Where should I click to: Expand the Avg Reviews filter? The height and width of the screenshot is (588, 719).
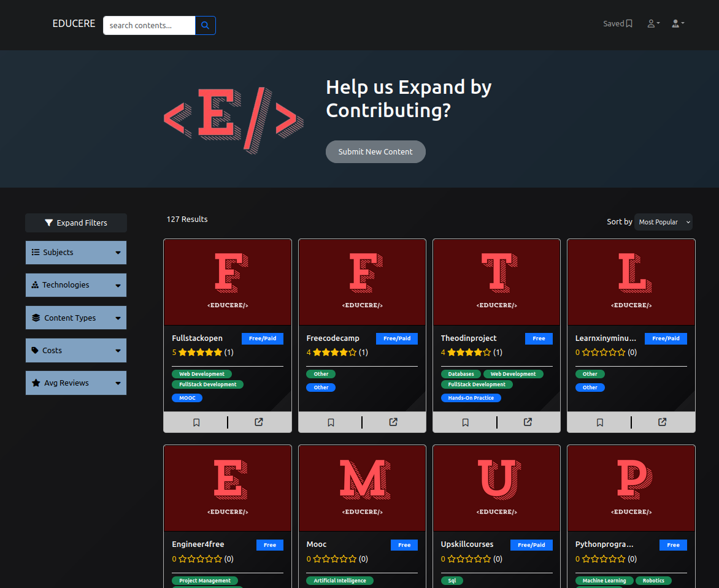click(x=76, y=383)
